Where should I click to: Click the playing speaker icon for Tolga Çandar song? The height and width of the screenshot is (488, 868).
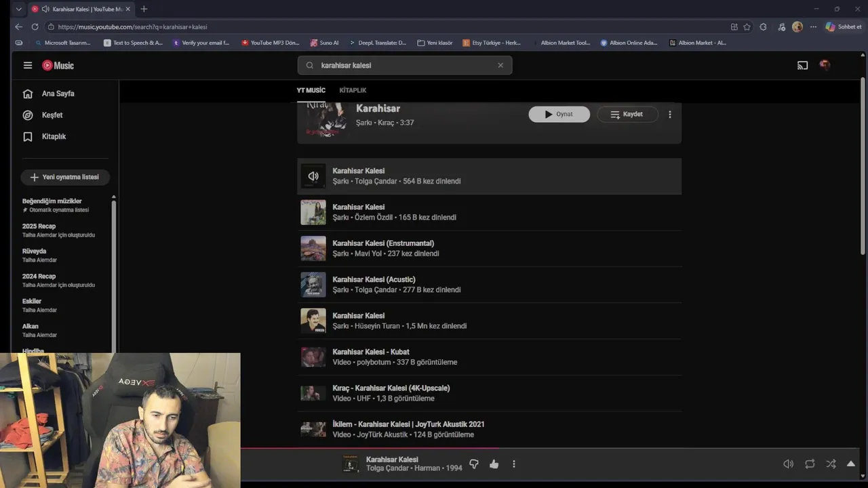(313, 176)
